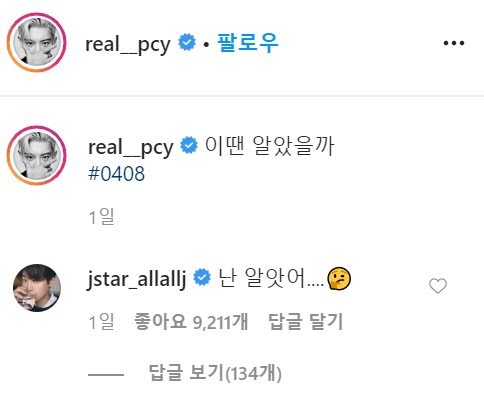Viewport: 484px width, 402px height.
Task: Click real__pcy username in the caption
Action: (131, 147)
